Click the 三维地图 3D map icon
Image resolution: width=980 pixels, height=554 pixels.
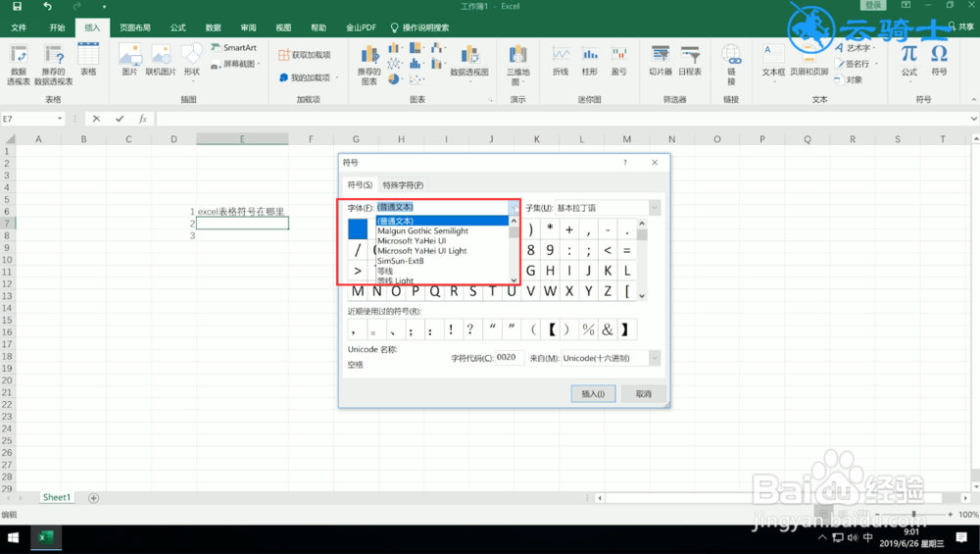point(517,65)
